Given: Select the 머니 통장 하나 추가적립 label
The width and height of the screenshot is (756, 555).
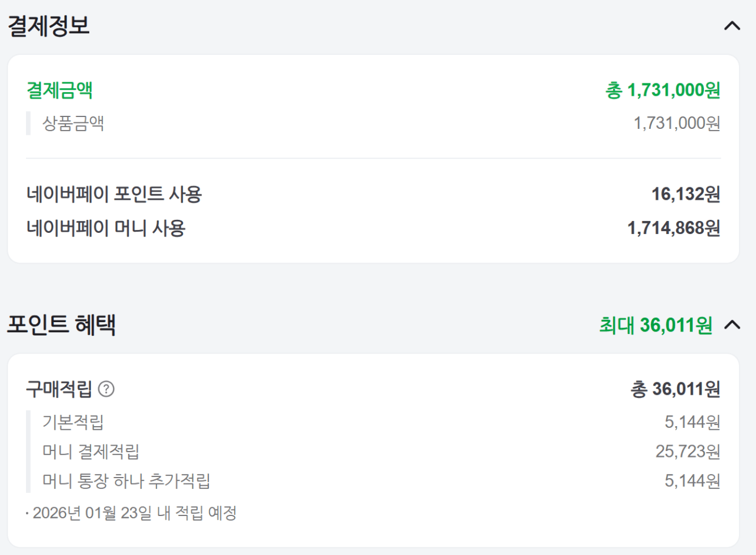Looking at the screenshot, I should pos(126,481).
